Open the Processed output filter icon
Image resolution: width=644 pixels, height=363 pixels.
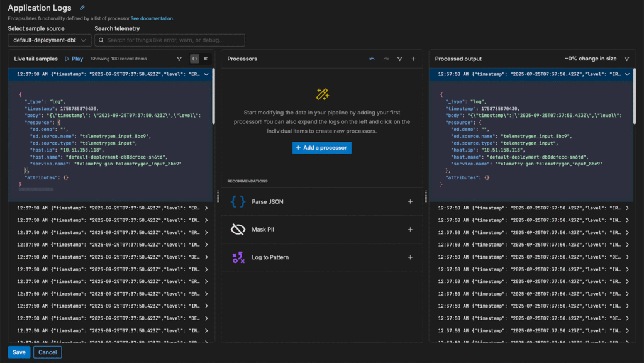[626, 59]
